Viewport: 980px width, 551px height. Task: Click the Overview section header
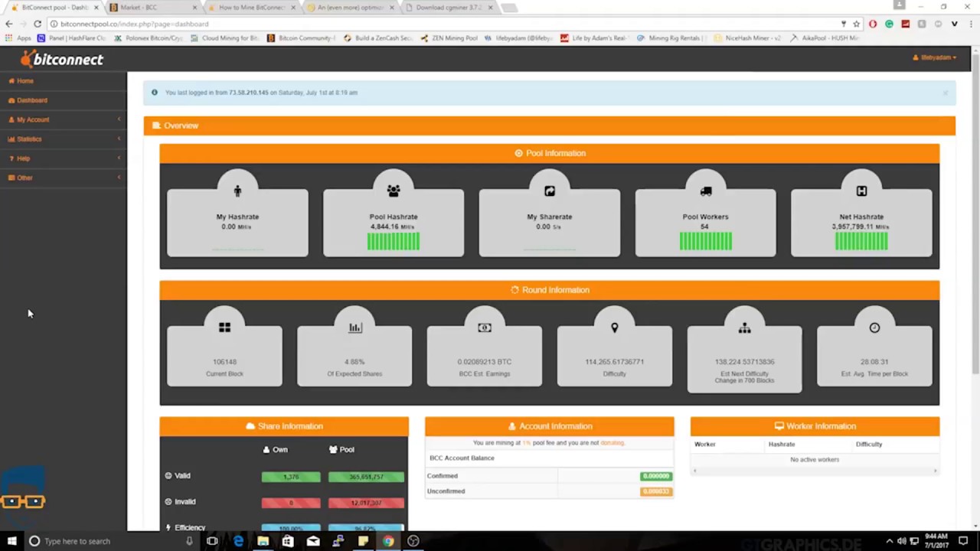coord(549,126)
